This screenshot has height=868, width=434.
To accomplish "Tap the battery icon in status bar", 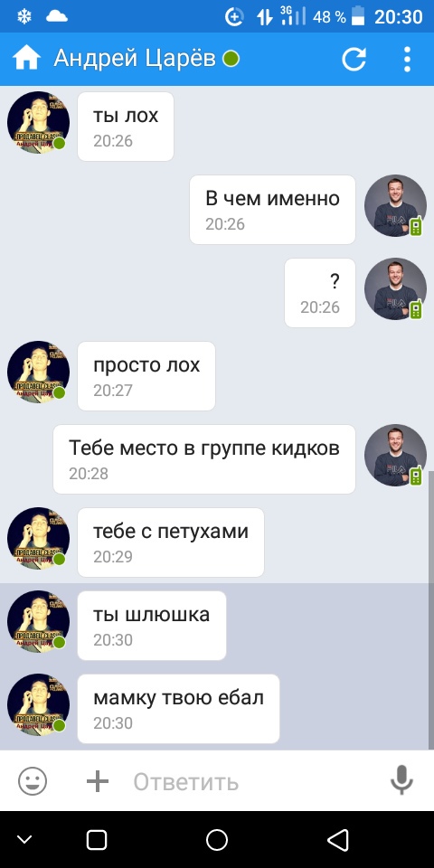I will point(359,16).
